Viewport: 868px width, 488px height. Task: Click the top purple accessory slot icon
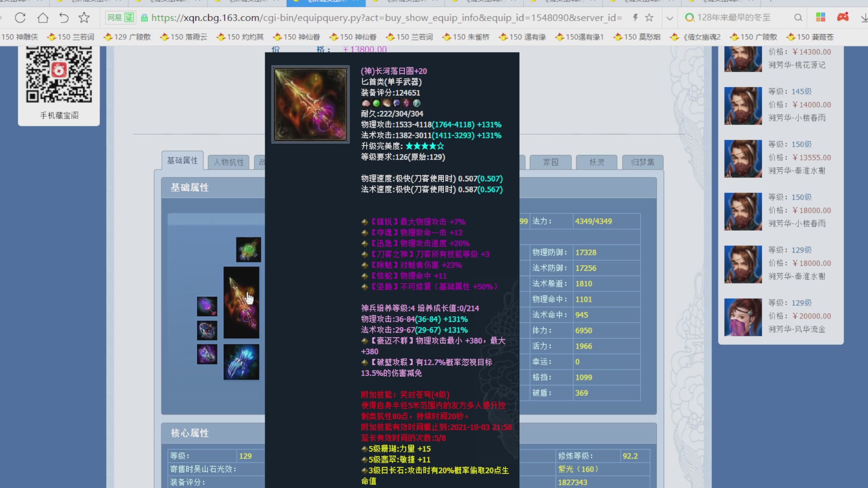(207, 306)
